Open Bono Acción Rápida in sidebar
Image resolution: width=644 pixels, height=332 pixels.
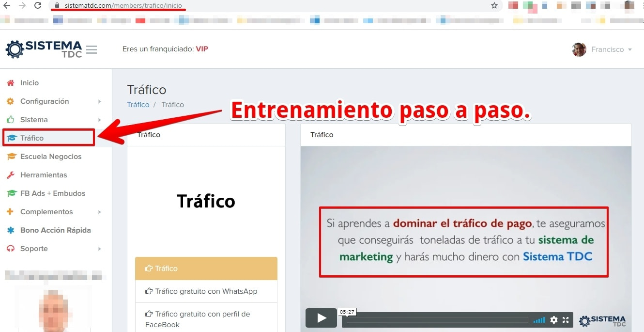(x=56, y=230)
